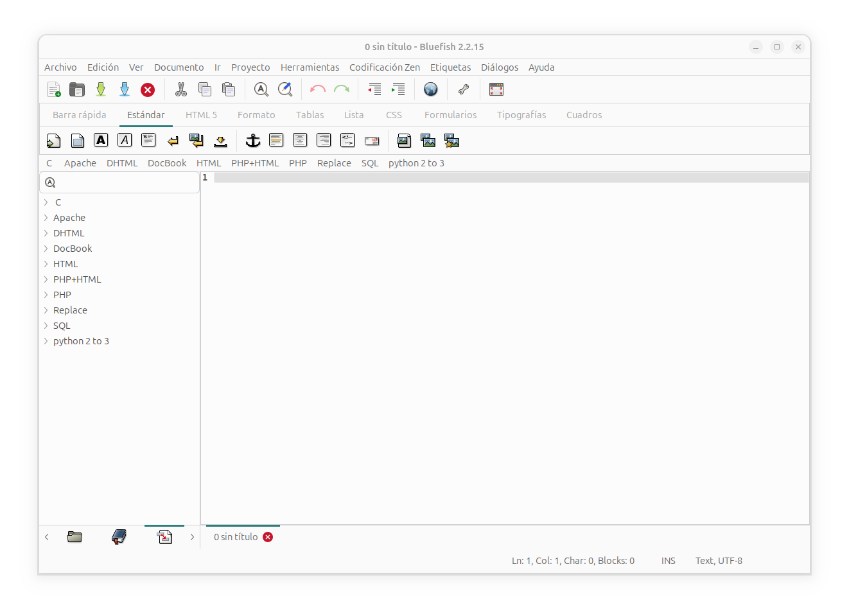
Task: Expand the PHP+HTML tree node
Action: click(46, 279)
